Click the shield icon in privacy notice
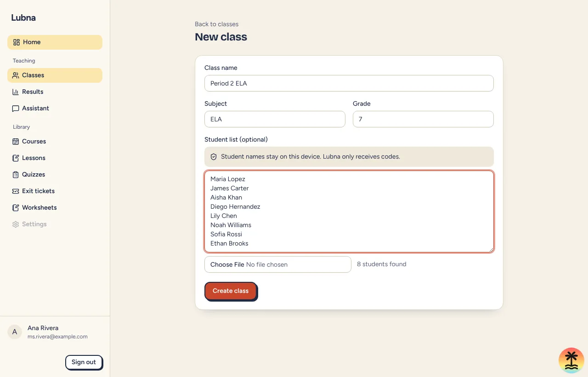 point(214,157)
